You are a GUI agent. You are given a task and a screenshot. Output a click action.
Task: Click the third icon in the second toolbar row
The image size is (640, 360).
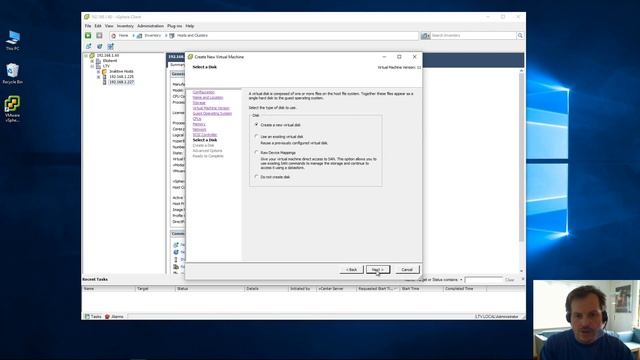pos(111,47)
